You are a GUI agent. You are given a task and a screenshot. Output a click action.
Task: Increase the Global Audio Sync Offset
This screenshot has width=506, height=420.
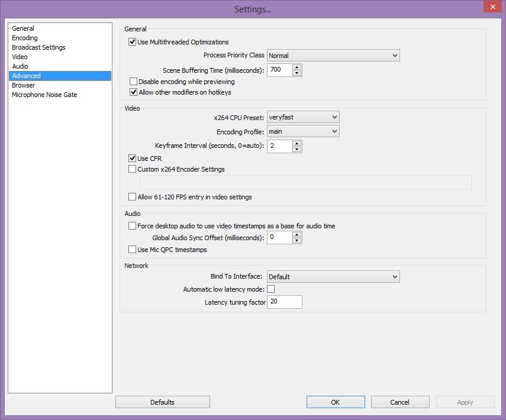tap(296, 234)
